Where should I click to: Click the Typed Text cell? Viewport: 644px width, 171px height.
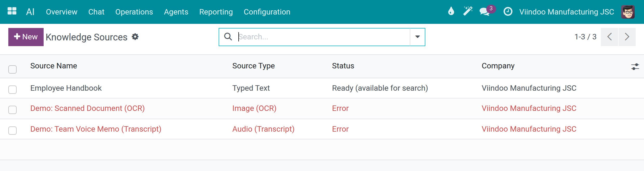tap(251, 88)
